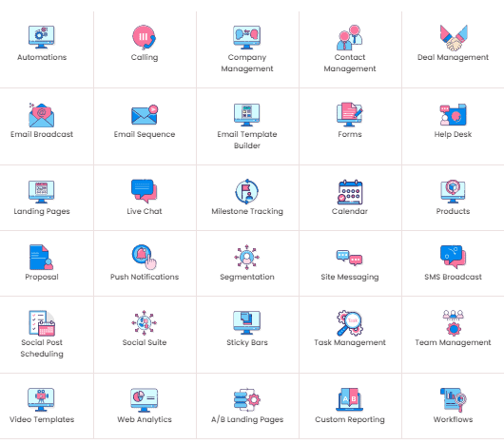Click the 'Forms' label

[x=350, y=134]
